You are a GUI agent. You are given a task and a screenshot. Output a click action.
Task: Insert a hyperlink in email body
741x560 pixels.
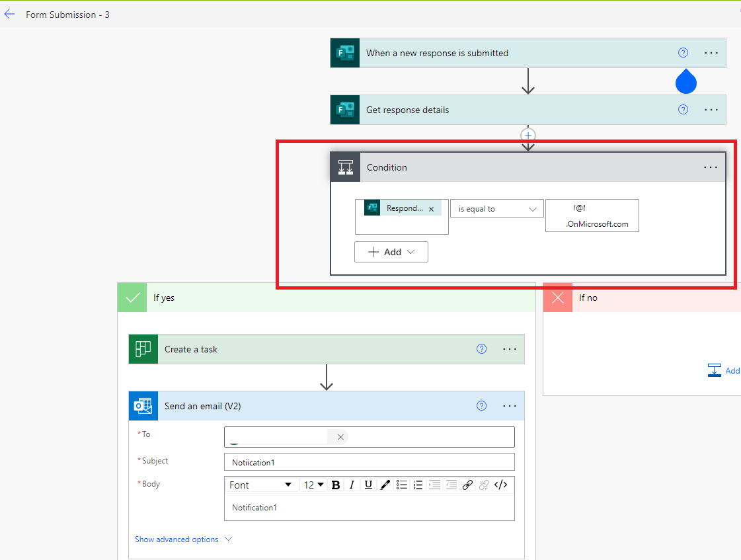[467, 485]
